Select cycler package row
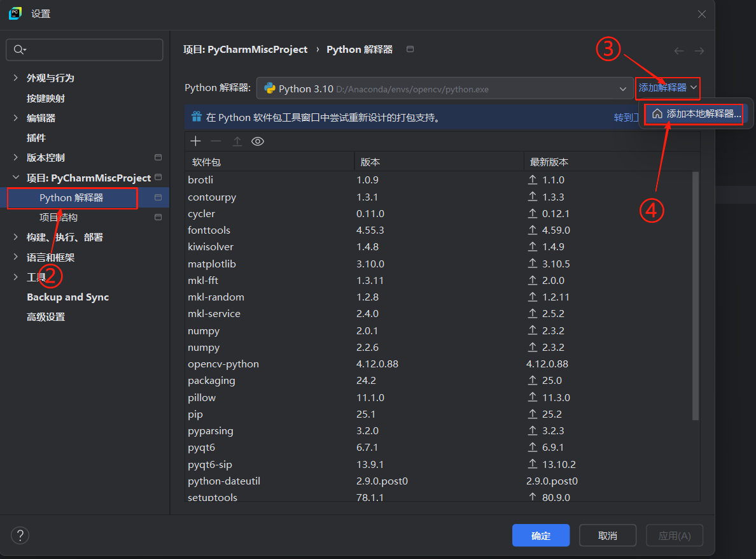The width and height of the screenshot is (756, 559). pyautogui.click(x=438, y=213)
